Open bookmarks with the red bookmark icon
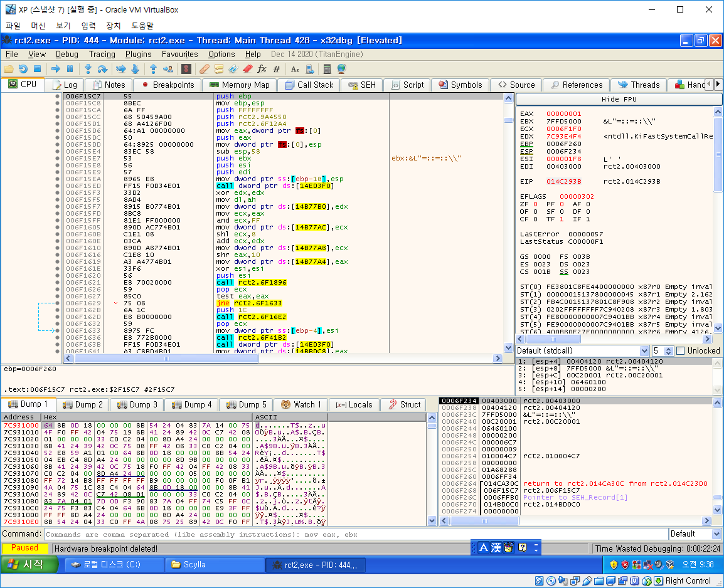The height and width of the screenshot is (588, 724). (x=247, y=69)
